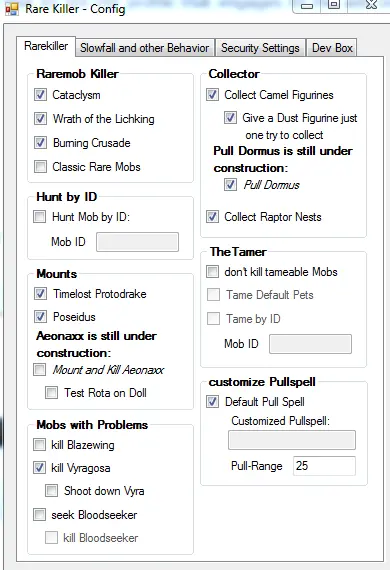Enable Classic Rare Mobs checkbox
The height and width of the screenshot is (570, 390).
tap(40, 166)
